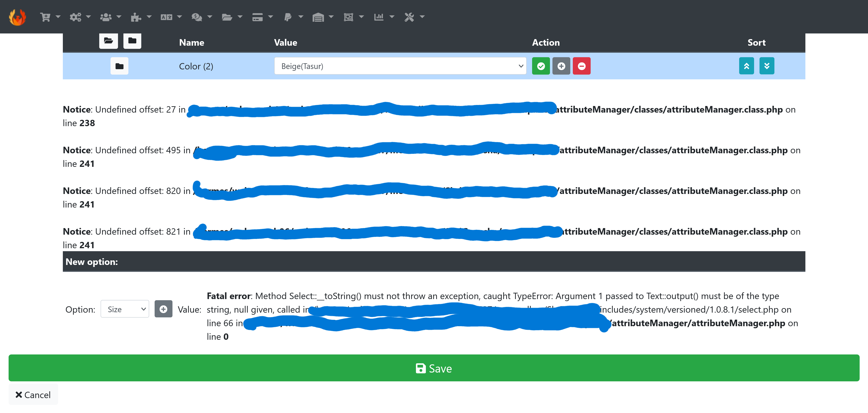Expand dropdown arrow next to language icon

point(179,17)
